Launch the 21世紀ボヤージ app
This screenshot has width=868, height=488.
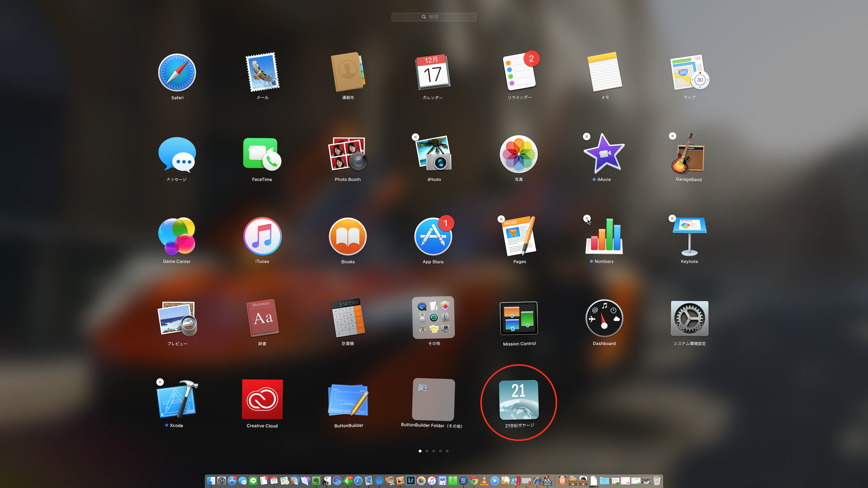click(x=519, y=400)
